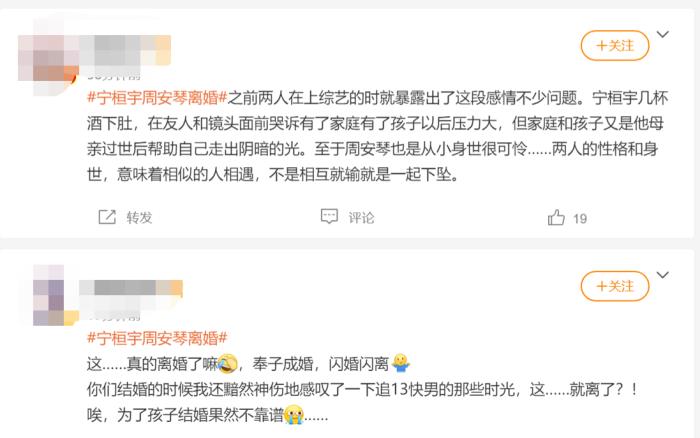This screenshot has width=700, height=438.
Task: Click the like count 19
Action: (580, 219)
